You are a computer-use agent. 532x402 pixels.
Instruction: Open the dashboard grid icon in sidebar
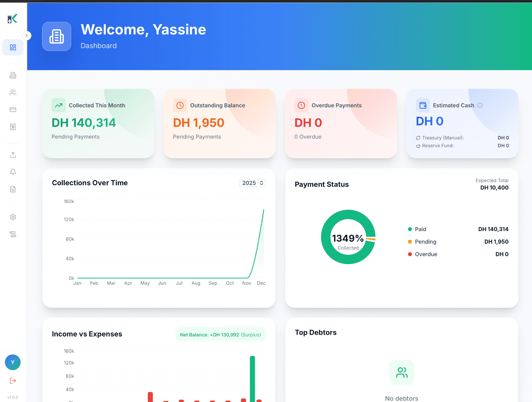pos(13,47)
